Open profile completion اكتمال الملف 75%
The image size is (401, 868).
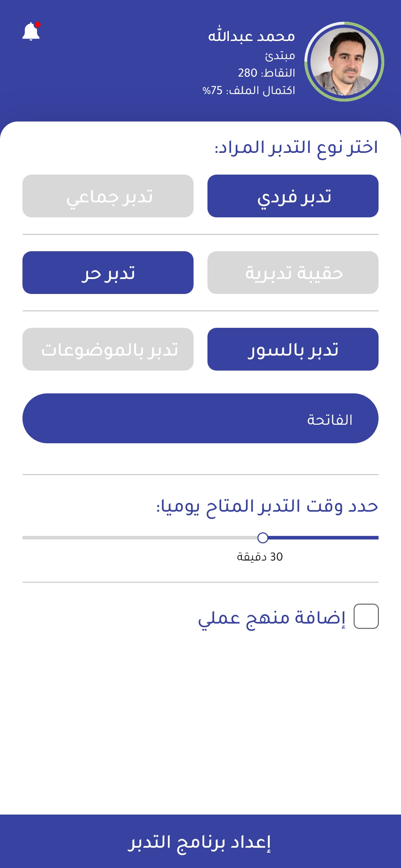click(249, 90)
